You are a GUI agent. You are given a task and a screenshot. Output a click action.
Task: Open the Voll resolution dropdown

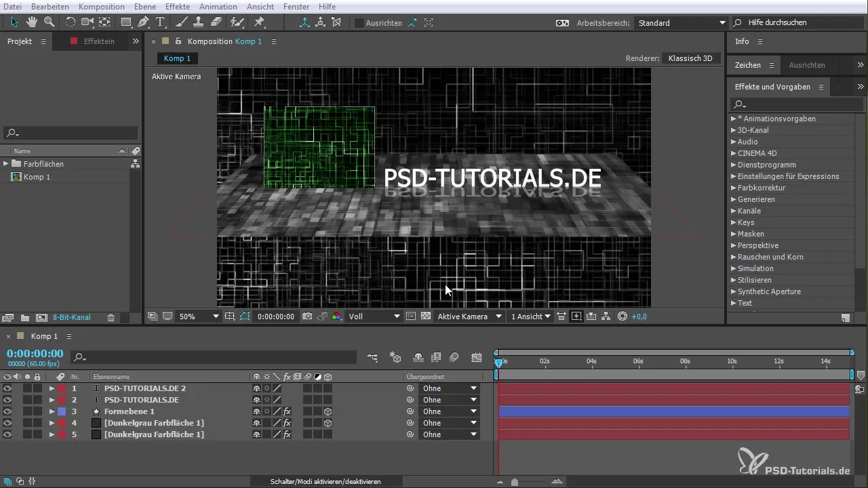(x=374, y=317)
